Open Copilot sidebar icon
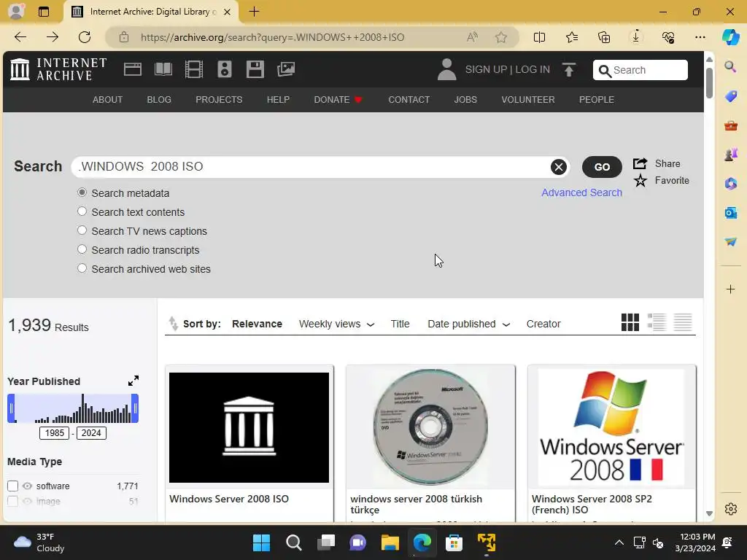 [730, 37]
